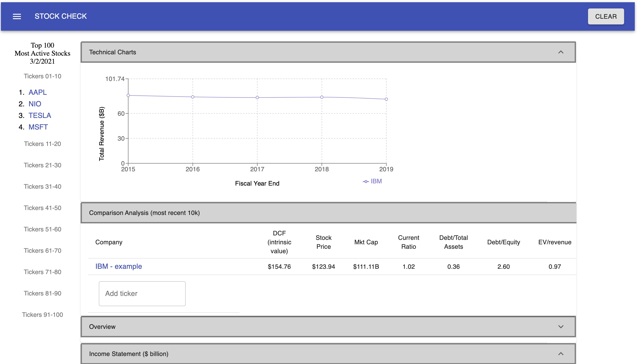Click the Comparison Analysis panel header
Image resolution: width=637 pixels, height=364 pixels.
pyautogui.click(x=328, y=213)
